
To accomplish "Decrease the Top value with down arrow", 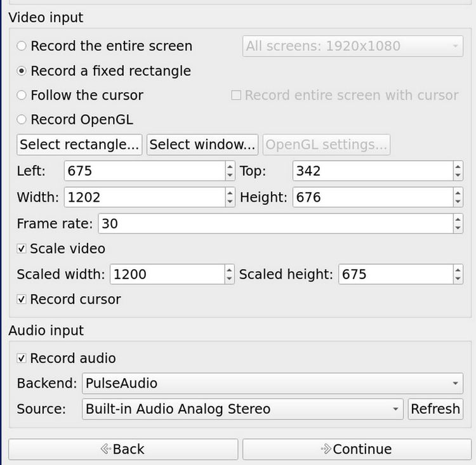I will tap(458, 176).
